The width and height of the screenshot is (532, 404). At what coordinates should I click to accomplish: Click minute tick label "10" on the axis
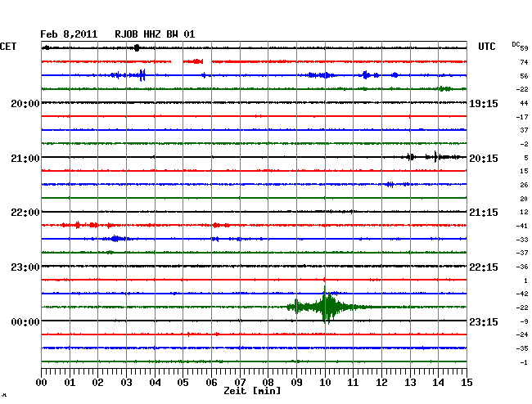[x=325, y=382]
